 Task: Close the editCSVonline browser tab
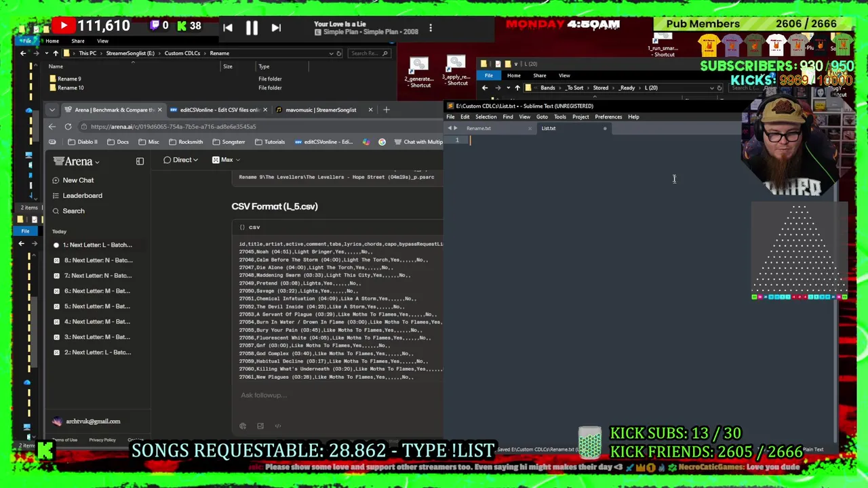click(264, 110)
